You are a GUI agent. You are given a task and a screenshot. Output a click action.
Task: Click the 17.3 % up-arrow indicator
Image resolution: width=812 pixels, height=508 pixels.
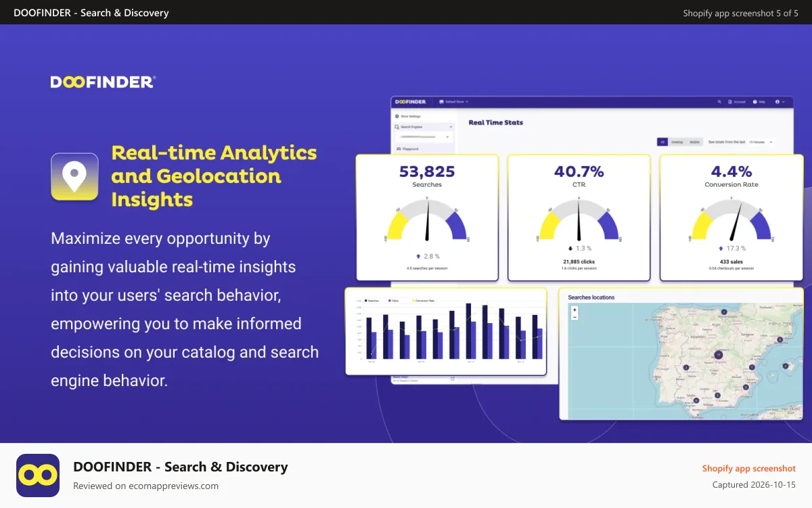pos(731,248)
